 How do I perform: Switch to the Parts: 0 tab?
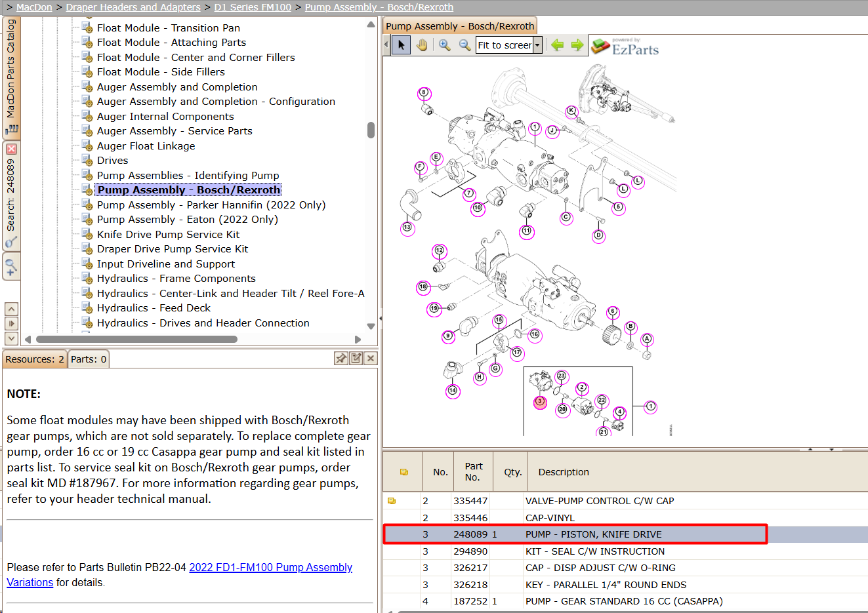89,359
